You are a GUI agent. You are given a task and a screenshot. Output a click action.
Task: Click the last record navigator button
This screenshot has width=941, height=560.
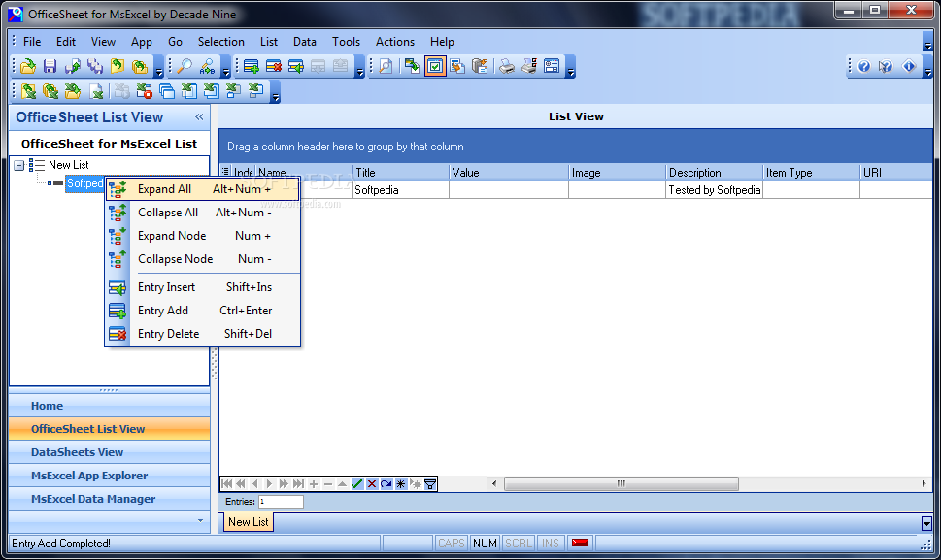(x=298, y=484)
